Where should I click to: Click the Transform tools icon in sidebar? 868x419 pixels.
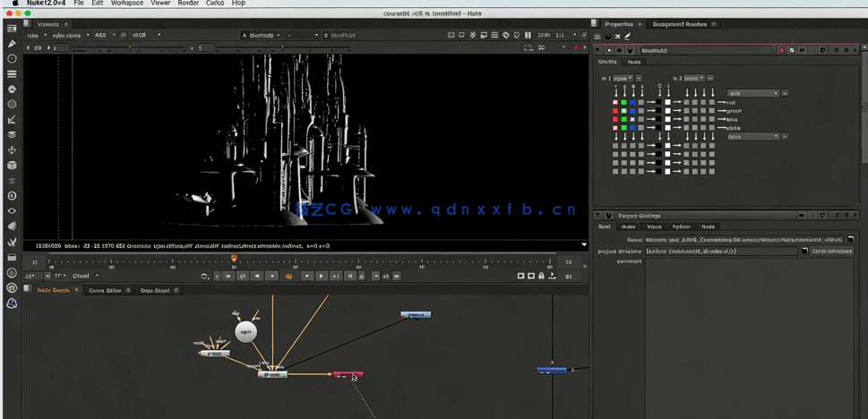[12, 150]
